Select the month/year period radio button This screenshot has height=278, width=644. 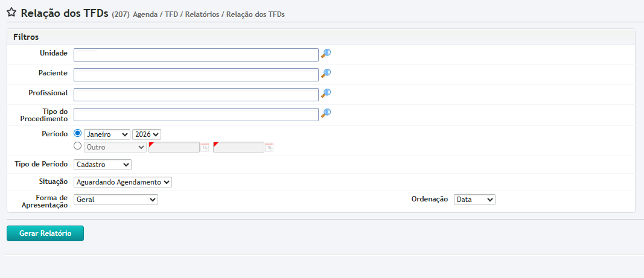(x=77, y=133)
